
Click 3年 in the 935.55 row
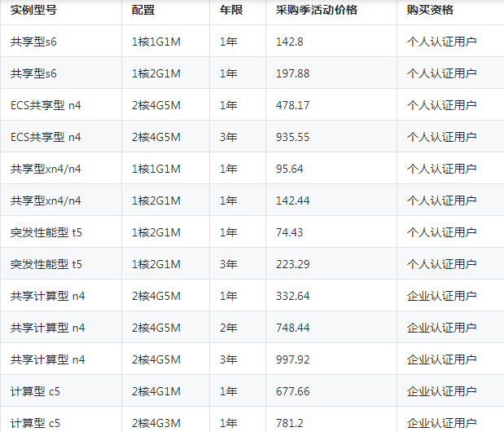(x=229, y=138)
